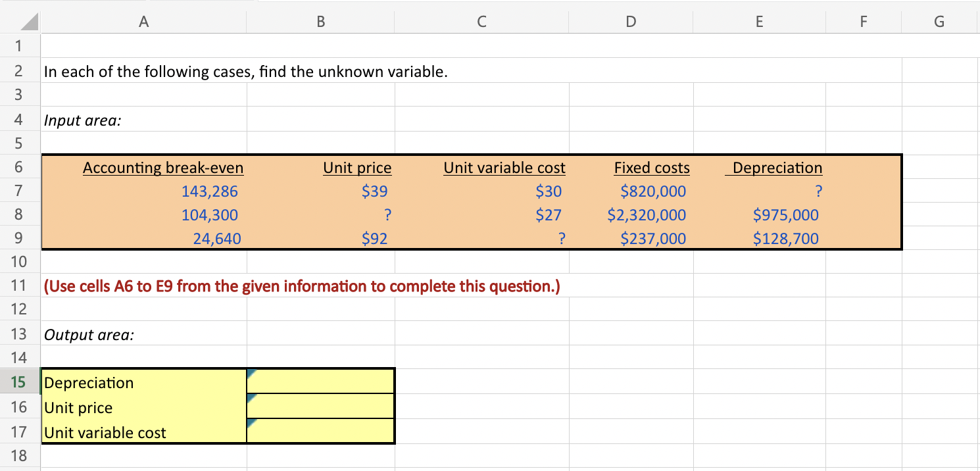Click the note indicator on the Unit variable cost answer cell
Screen dimensions: 980x471
(x=251, y=424)
